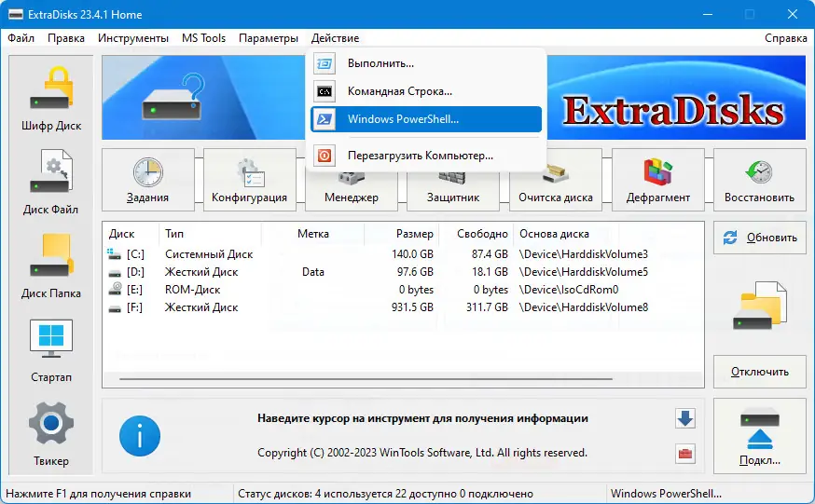This screenshot has height=504, width=815.
Task: Click the Статус дисков status bar text
Action: (x=385, y=494)
